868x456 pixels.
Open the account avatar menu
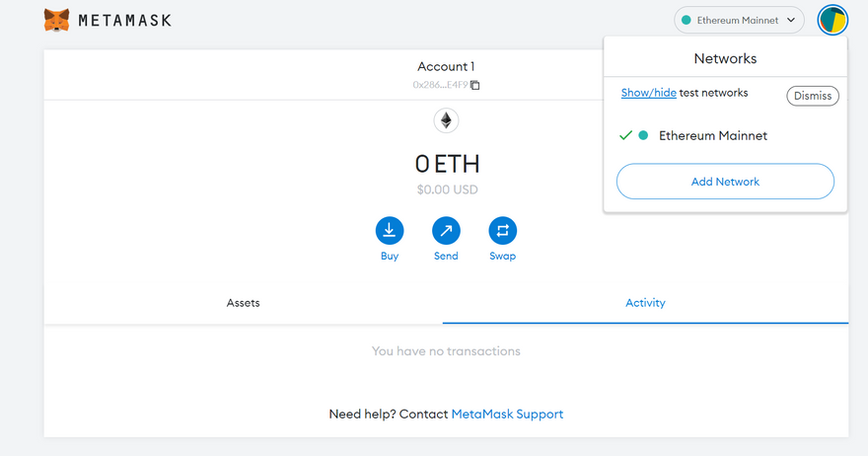tap(832, 20)
